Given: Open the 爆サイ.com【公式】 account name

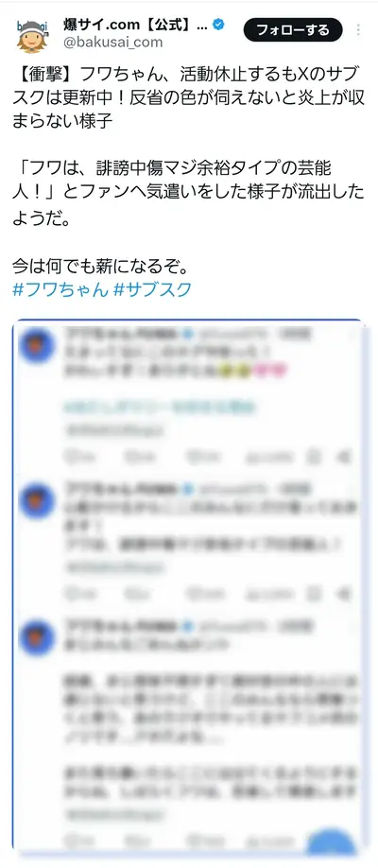Looking at the screenshot, I should point(135,25).
